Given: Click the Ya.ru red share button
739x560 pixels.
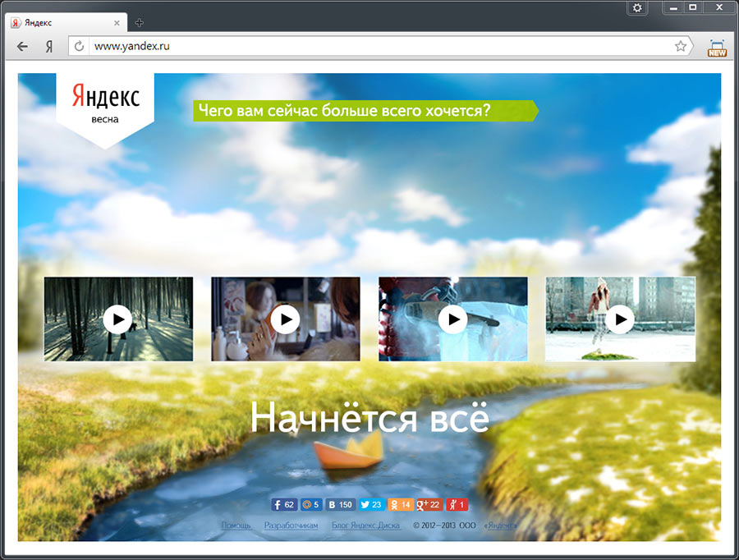Looking at the screenshot, I should (x=457, y=505).
